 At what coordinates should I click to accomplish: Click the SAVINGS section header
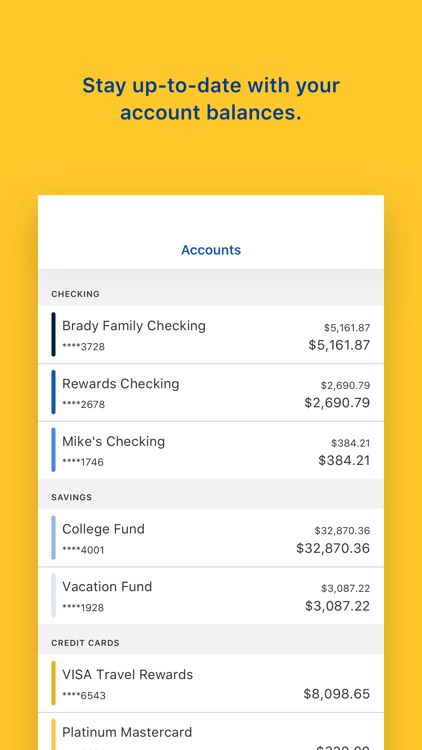tap(71, 497)
